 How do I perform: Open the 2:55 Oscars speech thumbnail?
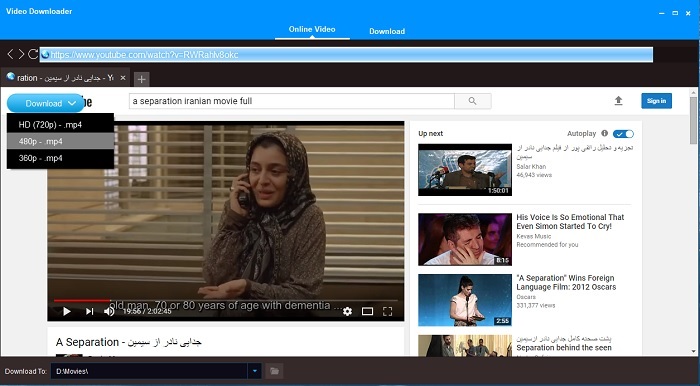click(465, 300)
